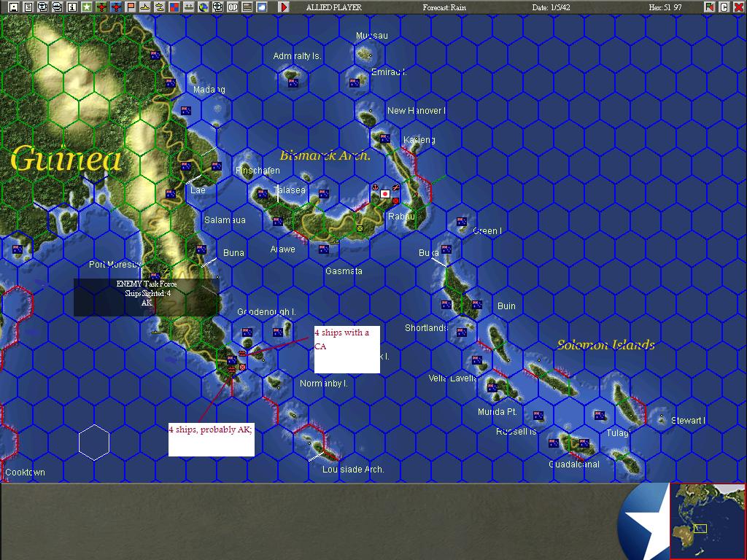This screenshot has width=747, height=560.
Task: Click the 'Rabaul' map label
Action: click(402, 216)
